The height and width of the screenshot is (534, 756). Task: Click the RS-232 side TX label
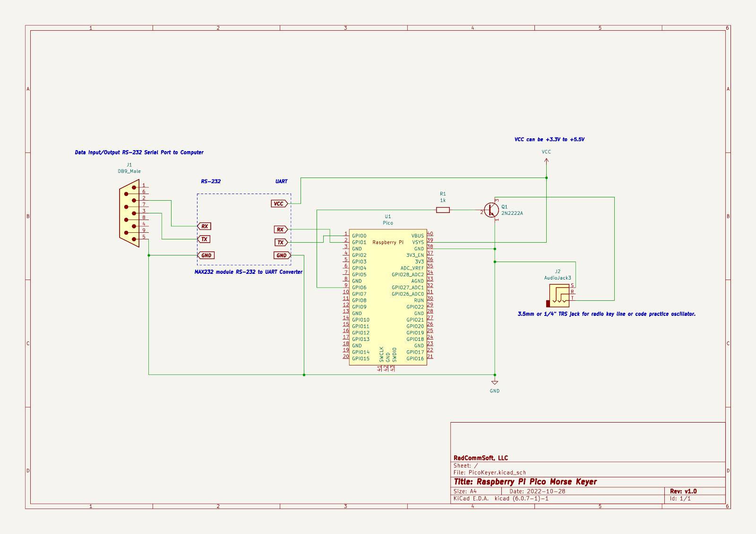coord(204,239)
